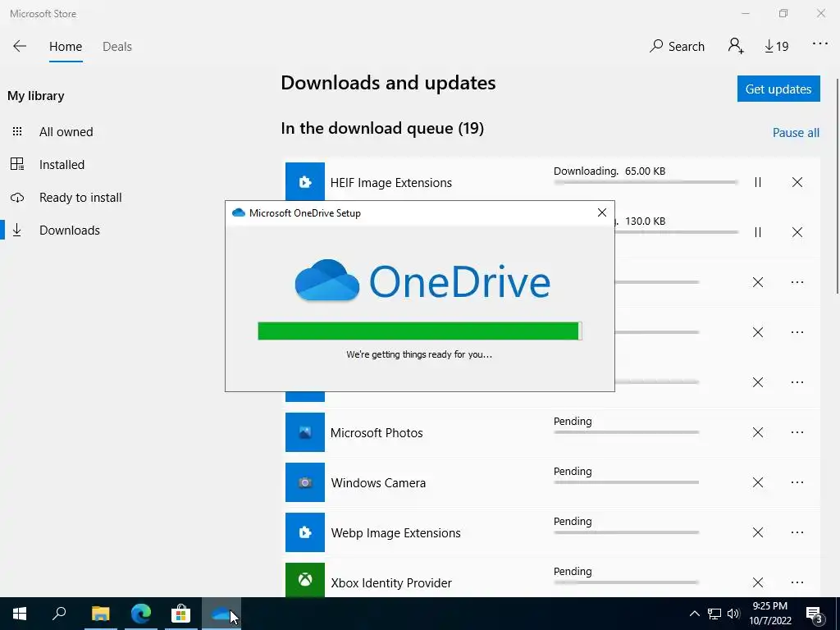Open the volume tray icon
840x630 pixels.
733,614
